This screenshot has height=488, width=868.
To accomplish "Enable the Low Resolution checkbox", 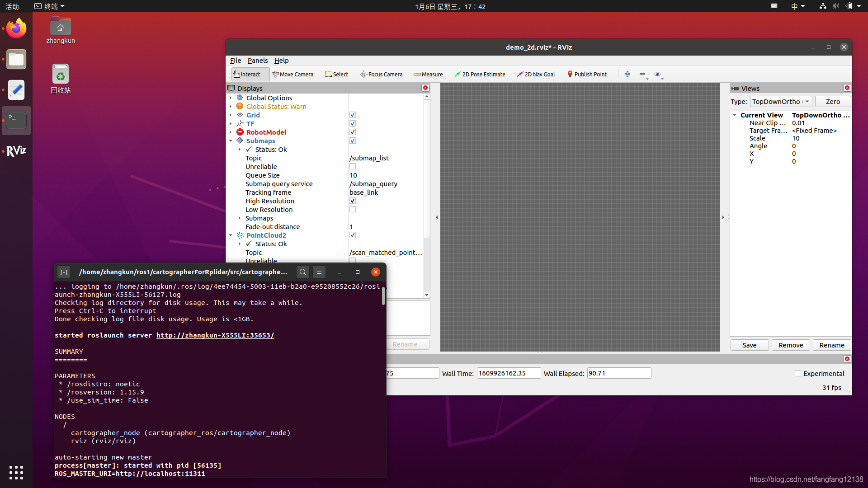I will pyautogui.click(x=353, y=209).
